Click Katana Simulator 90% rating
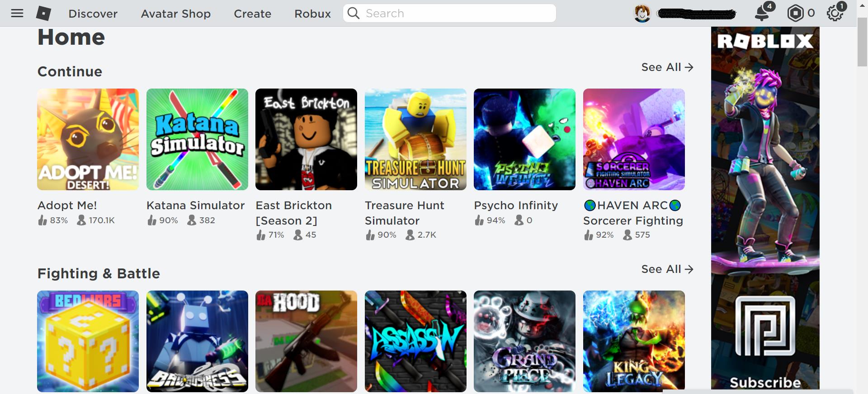Viewport: 868px width, 394px height. tap(163, 220)
